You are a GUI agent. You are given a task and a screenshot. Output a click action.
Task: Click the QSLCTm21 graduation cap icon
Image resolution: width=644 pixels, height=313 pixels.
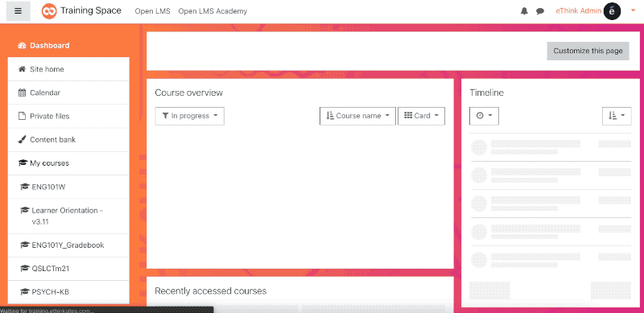coord(24,269)
